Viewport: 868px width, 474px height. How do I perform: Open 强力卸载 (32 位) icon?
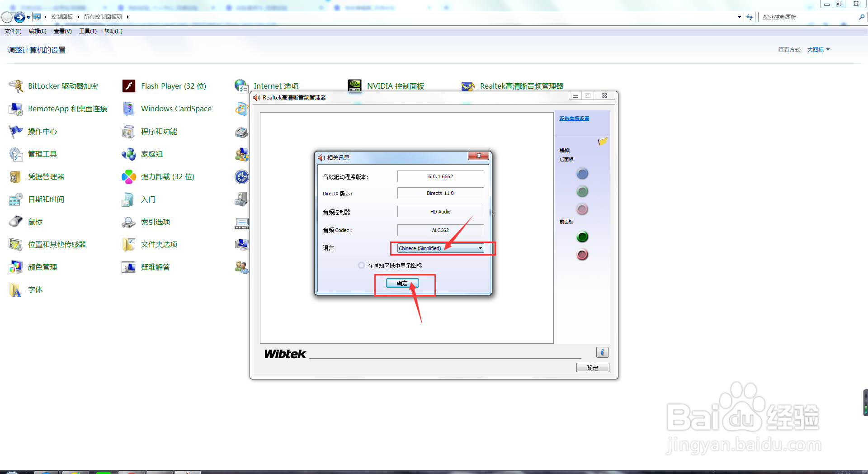[x=129, y=176]
